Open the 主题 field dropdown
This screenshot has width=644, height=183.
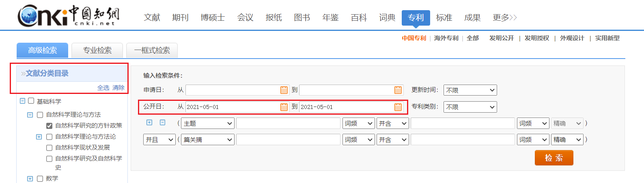208,123
